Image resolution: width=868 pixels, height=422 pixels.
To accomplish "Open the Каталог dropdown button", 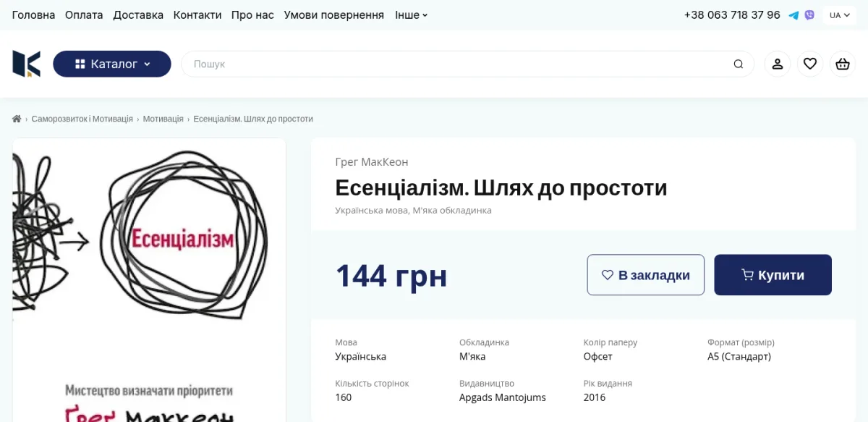I will click(112, 64).
